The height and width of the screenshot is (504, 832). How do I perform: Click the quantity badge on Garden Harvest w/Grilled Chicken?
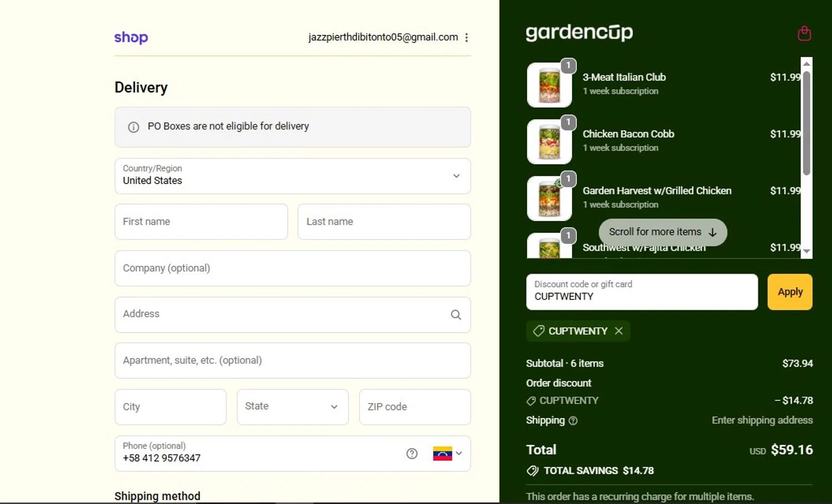(x=569, y=179)
